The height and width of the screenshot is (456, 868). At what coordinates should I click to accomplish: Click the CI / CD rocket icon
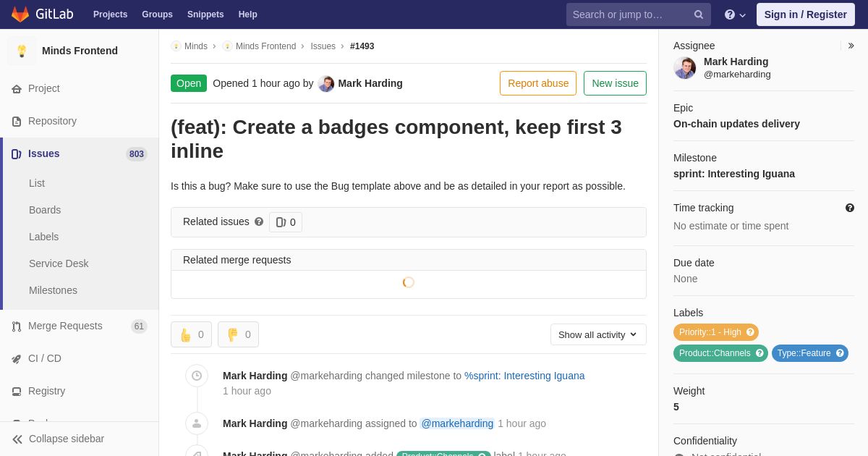coord(17,358)
